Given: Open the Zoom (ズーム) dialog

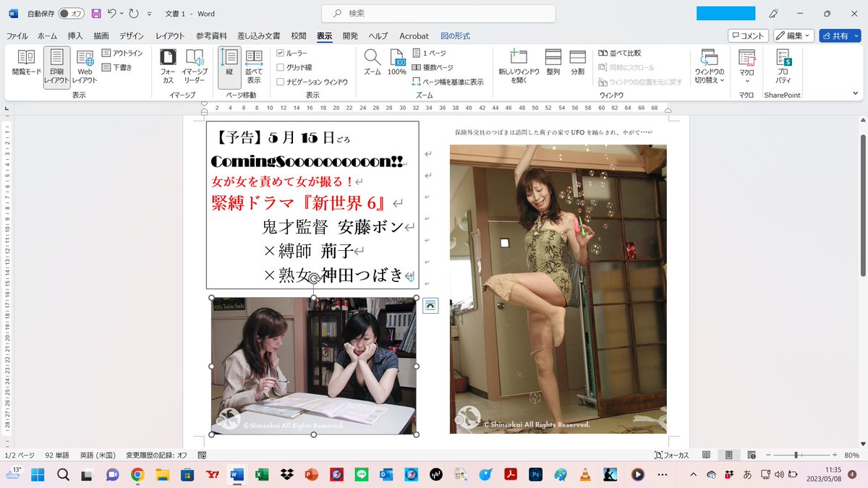Looking at the screenshot, I should pos(373,64).
